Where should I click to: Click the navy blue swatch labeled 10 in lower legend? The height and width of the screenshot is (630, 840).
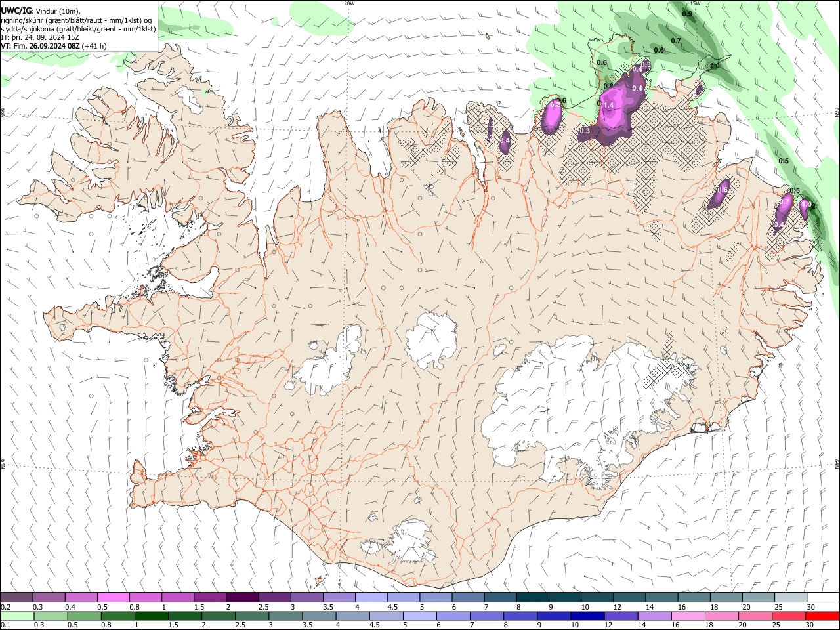pyautogui.click(x=586, y=616)
